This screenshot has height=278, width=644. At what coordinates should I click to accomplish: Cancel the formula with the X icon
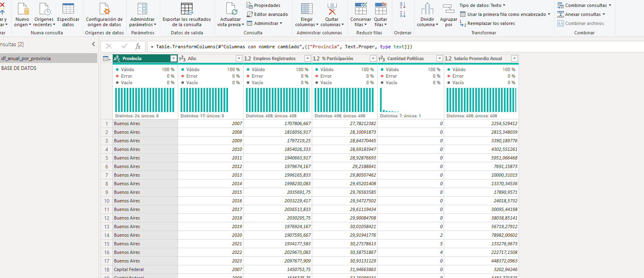coord(109,46)
